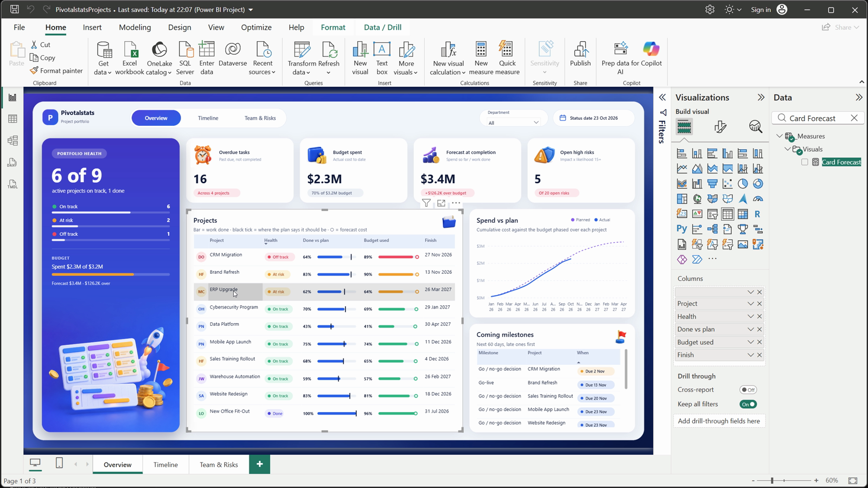Viewport: 868px width, 488px height.
Task: Add a new page with the plus button
Action: click(259, 464)
